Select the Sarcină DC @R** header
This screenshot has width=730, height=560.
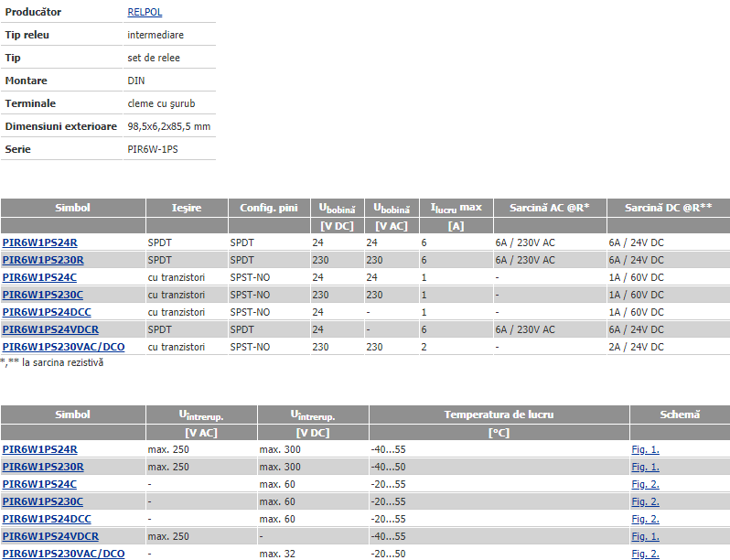pyautogui.click(x=668, y=208)
